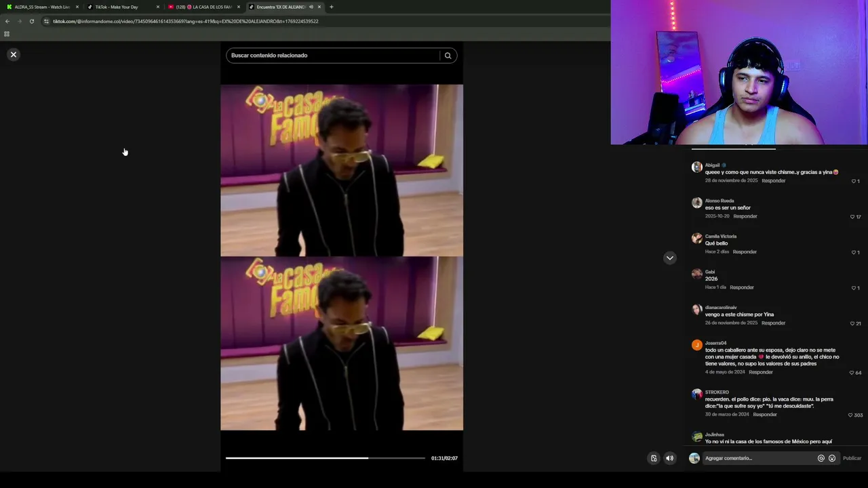Open Joserra04's orange J avatar
The height and width of the screenshot is (488, 868).
pos(696,345)
